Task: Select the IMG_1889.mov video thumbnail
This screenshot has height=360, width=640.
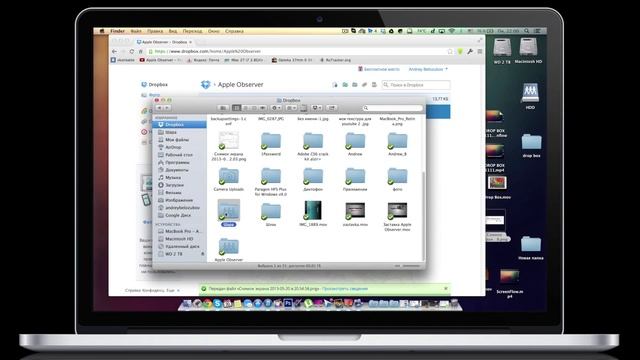Action: coord(313,211)
